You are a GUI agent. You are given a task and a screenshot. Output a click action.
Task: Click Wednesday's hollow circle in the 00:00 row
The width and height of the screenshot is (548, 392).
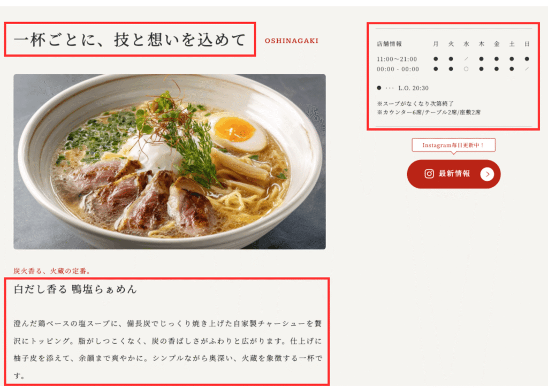click(x=466, y=69)
